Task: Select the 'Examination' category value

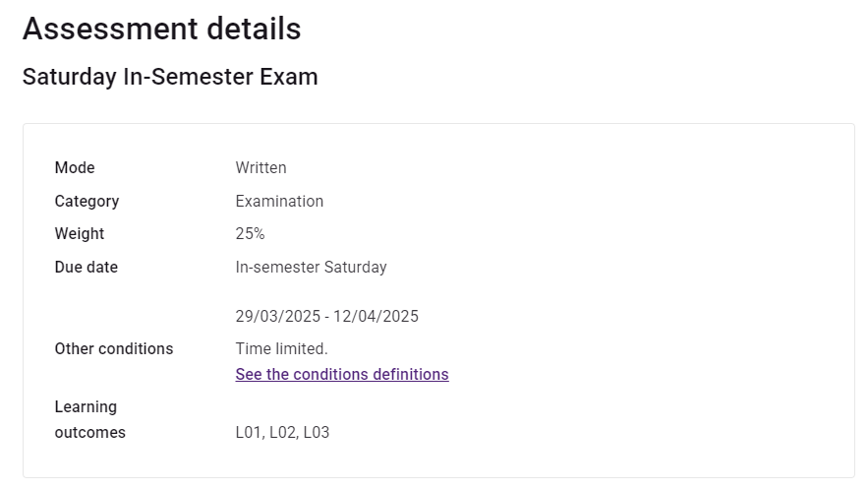Action: tap(279, 201)
